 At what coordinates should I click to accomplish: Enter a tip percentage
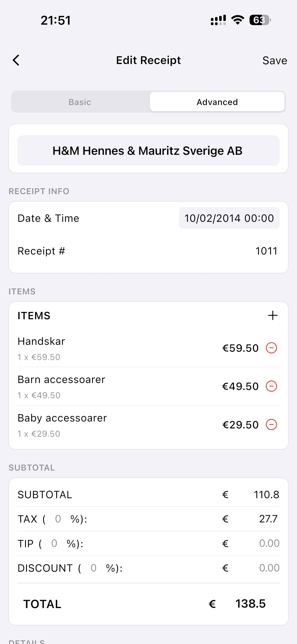click(x=54, y=544)
